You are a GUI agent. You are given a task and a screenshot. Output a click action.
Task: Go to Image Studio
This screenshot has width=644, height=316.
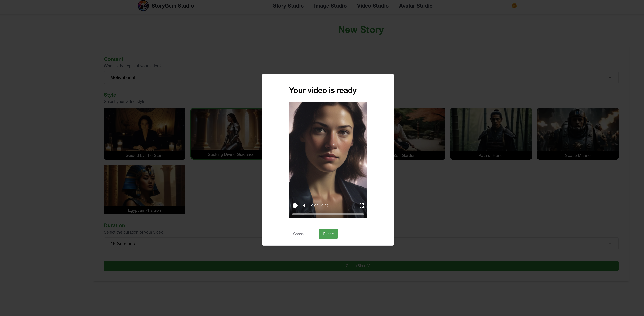[x=330, y=6]
